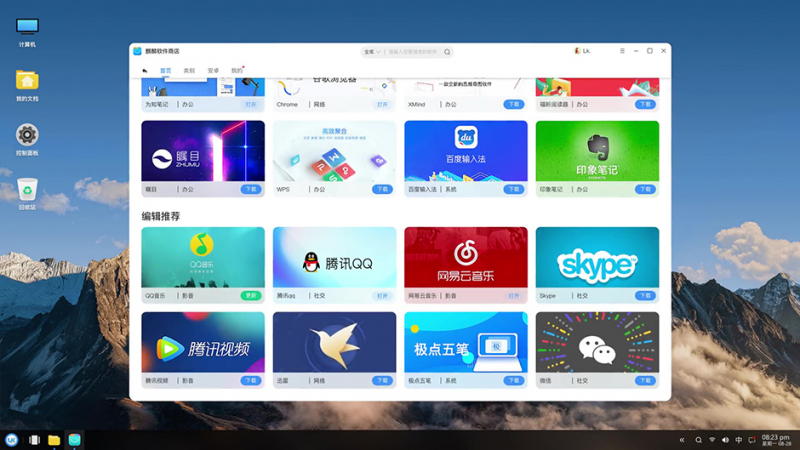Image resolution: width=800 pixels, height=450 pixels.
Task: Switch to the 安卓 tab
Action: [213, 71]
